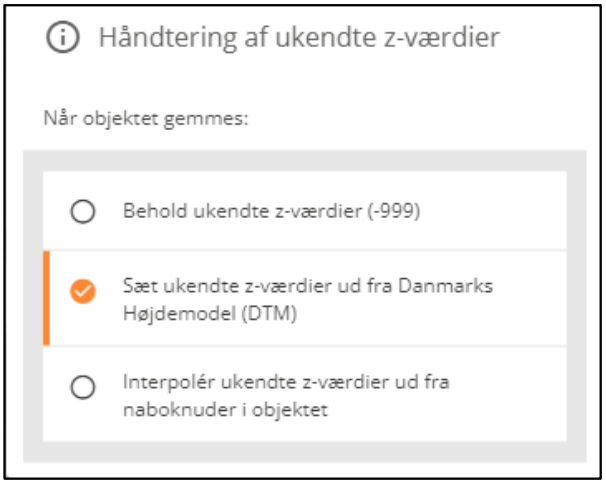The width and height of the screenshot is (606, 483).
Task: Click the 'Håndtering af ukendte z-værdier' heading
Action: (x=299, y=40)
